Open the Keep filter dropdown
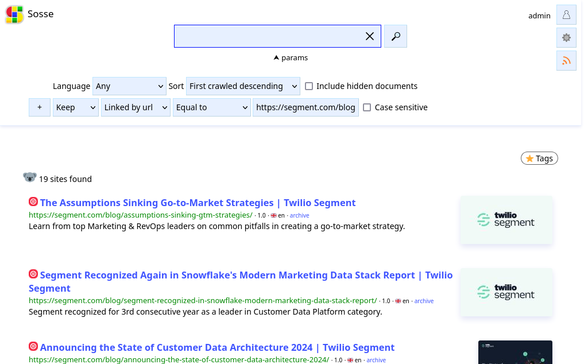 click(x=76, y=107)
